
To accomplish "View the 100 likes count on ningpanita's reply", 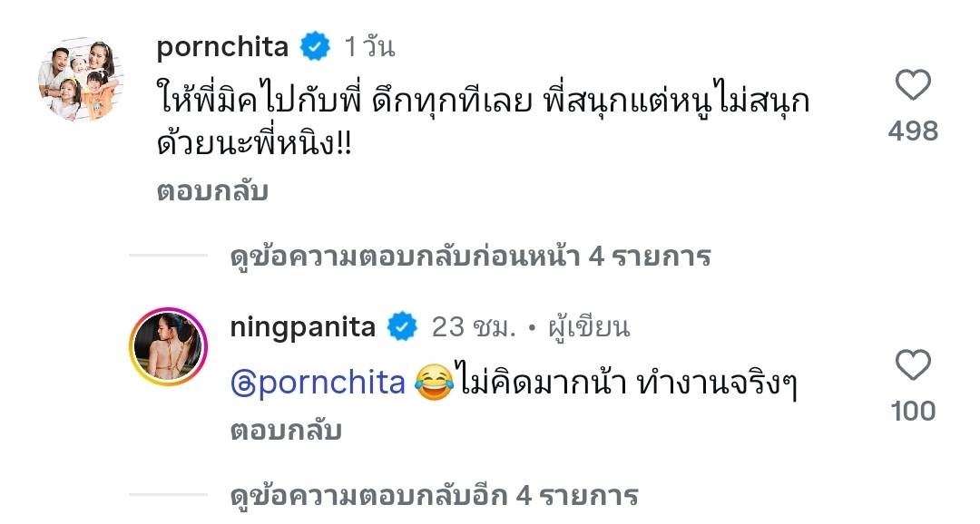I will tap(913, 411).
